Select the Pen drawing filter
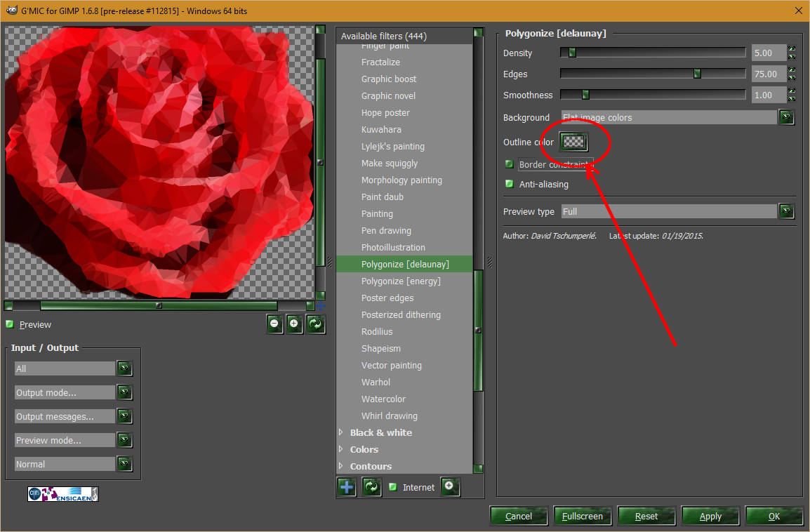This screenshot has width=810, height=532. (x=387, y=230)
